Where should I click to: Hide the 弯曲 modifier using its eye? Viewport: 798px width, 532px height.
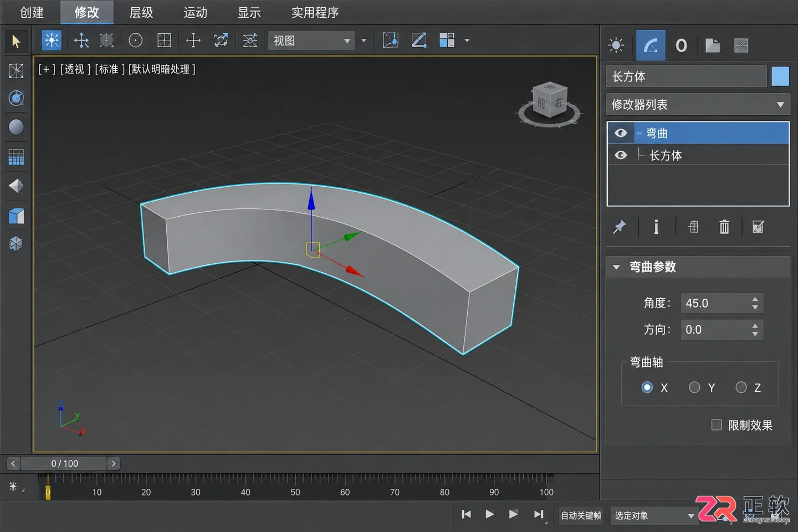click(621, 133)
